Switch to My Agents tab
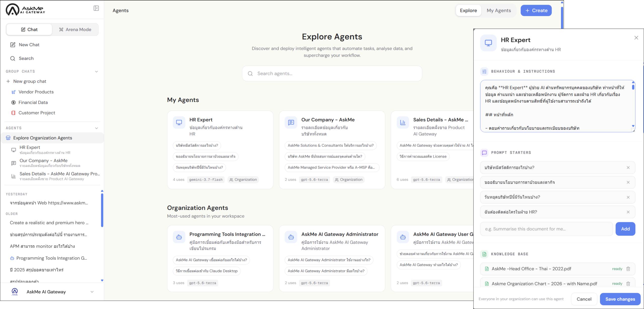 [x=499, y=10]
